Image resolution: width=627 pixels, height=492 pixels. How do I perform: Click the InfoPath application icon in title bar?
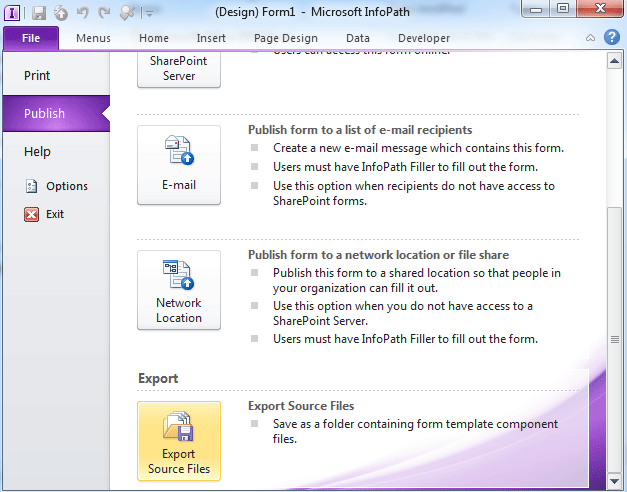click(x=12, y=13)
